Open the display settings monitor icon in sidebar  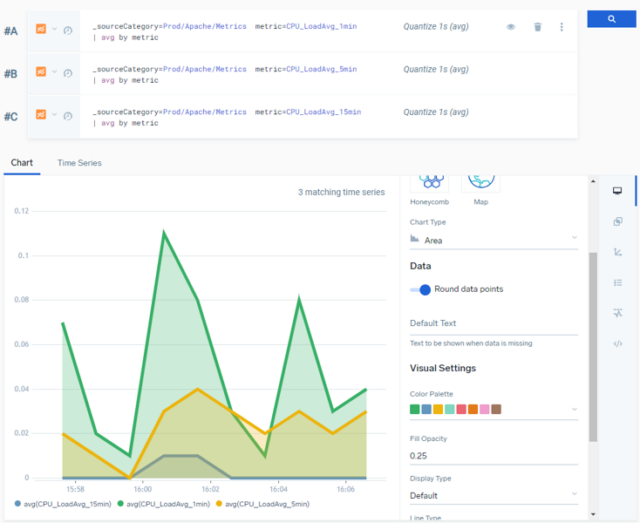tap(618, 191)
